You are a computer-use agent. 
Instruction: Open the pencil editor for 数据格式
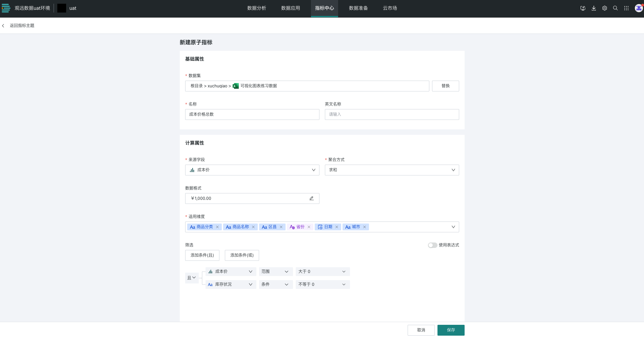[x=311, y=198]
